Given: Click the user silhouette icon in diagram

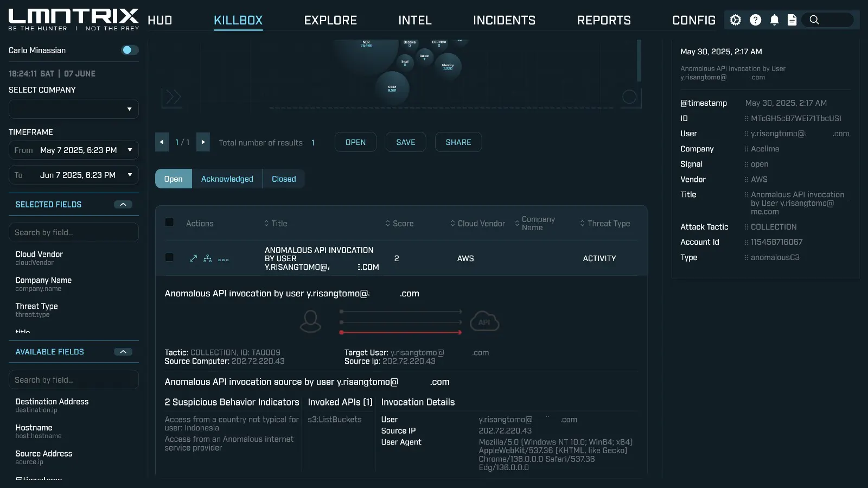Looking at the screenshot, I should click(x=311, y=321).
